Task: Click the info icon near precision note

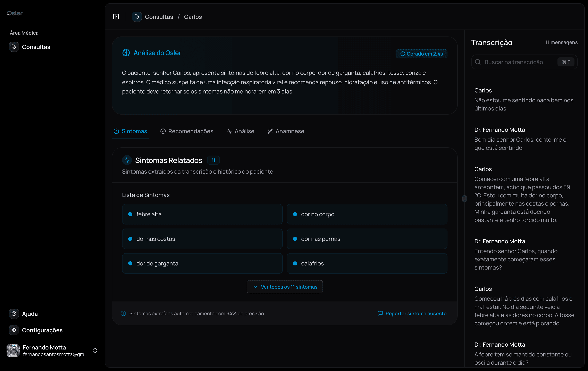Action: coord(123,313)
